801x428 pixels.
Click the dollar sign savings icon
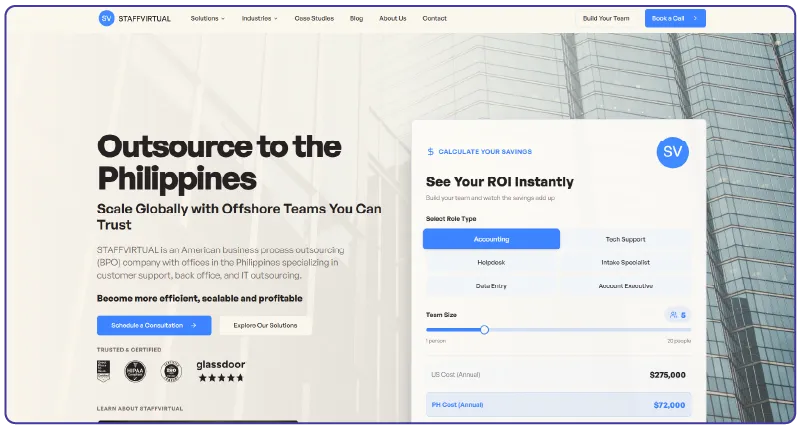(x=430, y=152)
